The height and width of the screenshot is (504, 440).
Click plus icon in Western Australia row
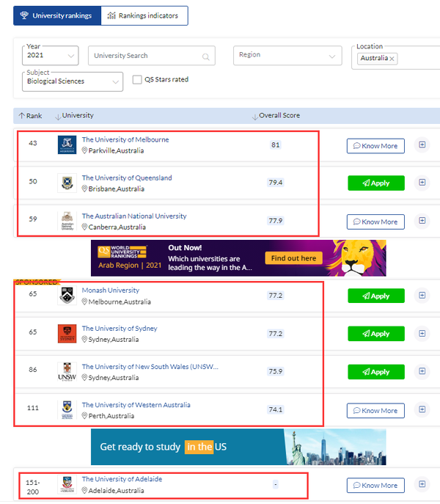coord(422,409)
